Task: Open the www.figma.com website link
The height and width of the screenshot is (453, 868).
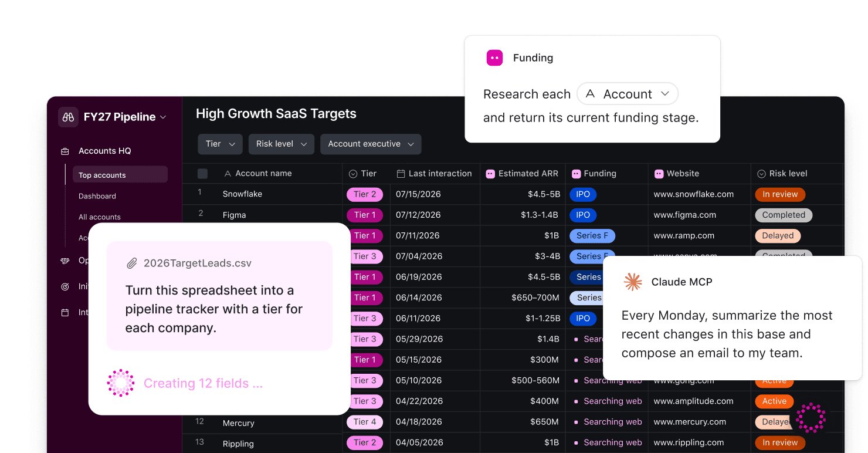Action: 684,215
